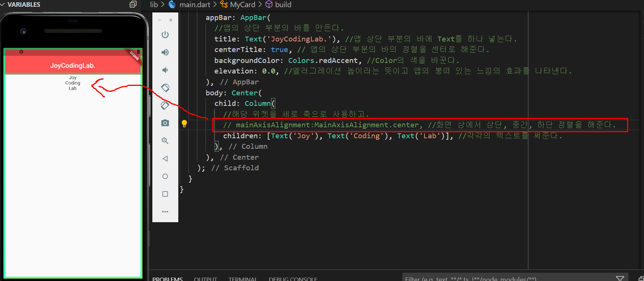Image resolution: width=644 pixels, height=281 pixels.
Task: Activate the emulator zoom magnifier icon
Action: pos(165,141)
